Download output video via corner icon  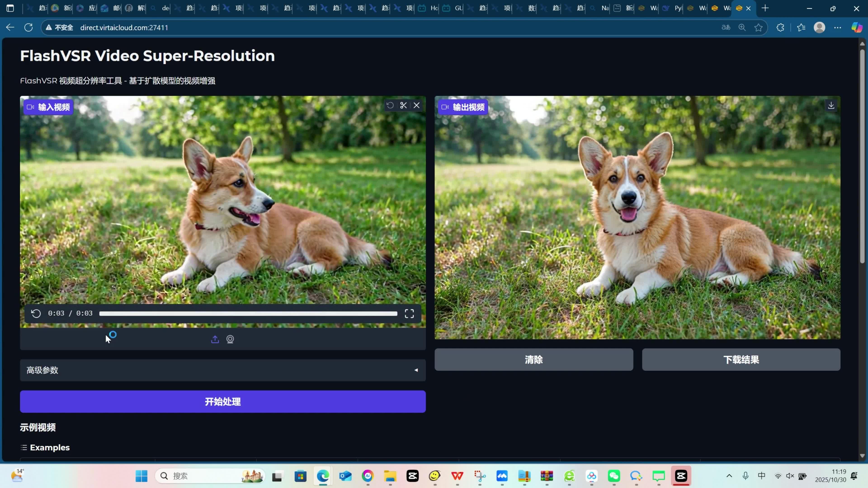[831, 106]
